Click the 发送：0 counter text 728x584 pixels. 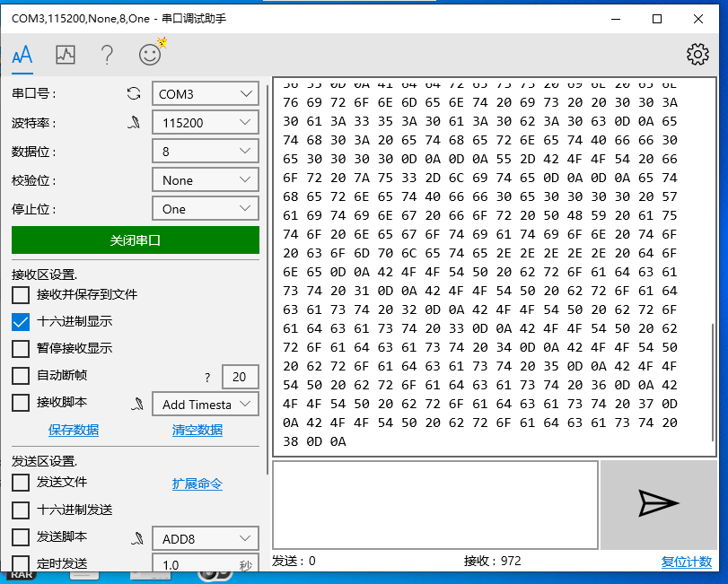[x=294, y=562]
